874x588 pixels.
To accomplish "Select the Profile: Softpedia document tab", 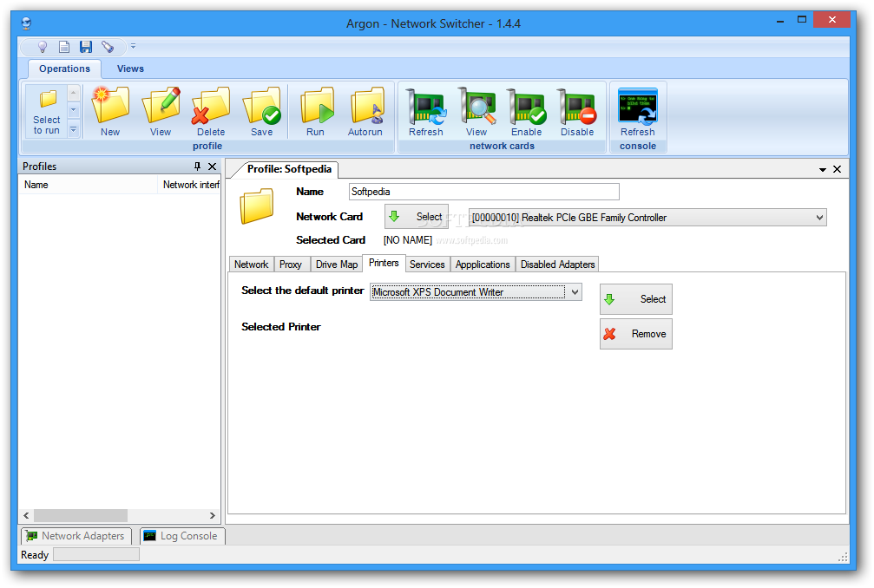I will 289,169.
